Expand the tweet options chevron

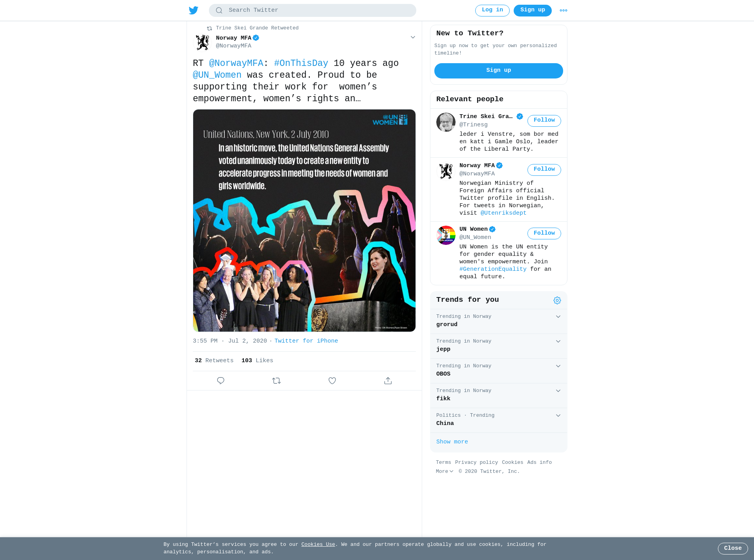click(x=413, y=37)
